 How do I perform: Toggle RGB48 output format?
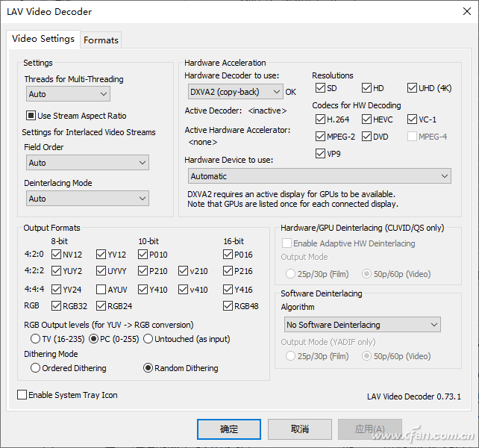point(228,306)
